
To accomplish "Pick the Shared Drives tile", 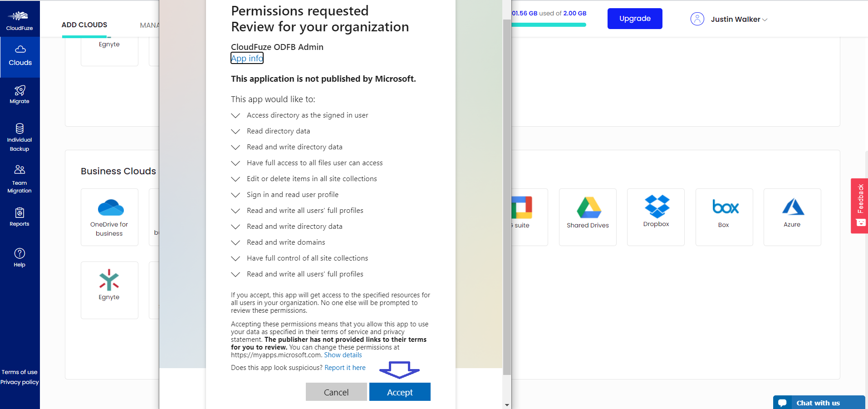I will click(588, 217).
